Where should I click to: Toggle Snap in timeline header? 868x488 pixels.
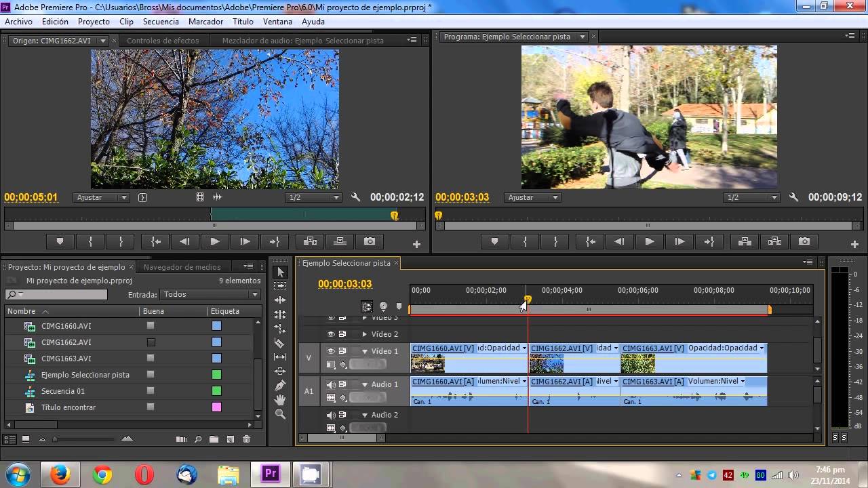tap(367, 306)
